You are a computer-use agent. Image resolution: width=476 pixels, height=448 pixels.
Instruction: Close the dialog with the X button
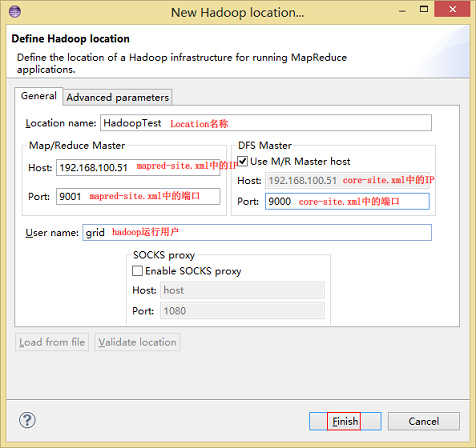pos(452,9)
